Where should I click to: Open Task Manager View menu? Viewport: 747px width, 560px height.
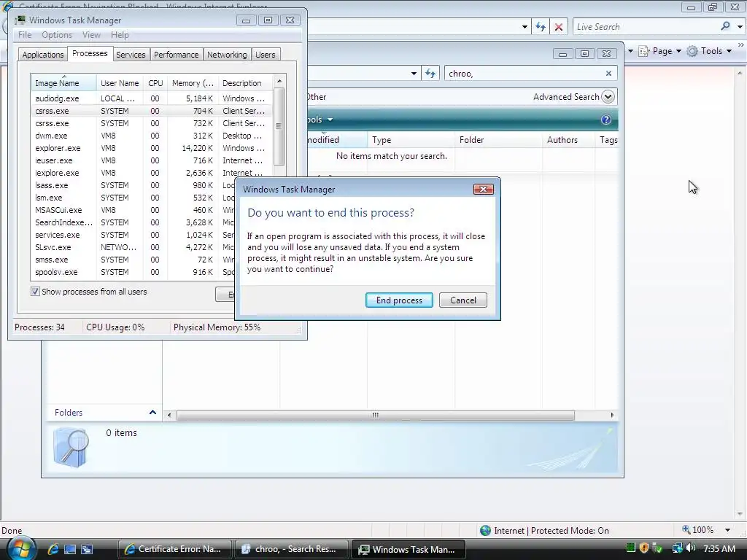pos(91,35)
